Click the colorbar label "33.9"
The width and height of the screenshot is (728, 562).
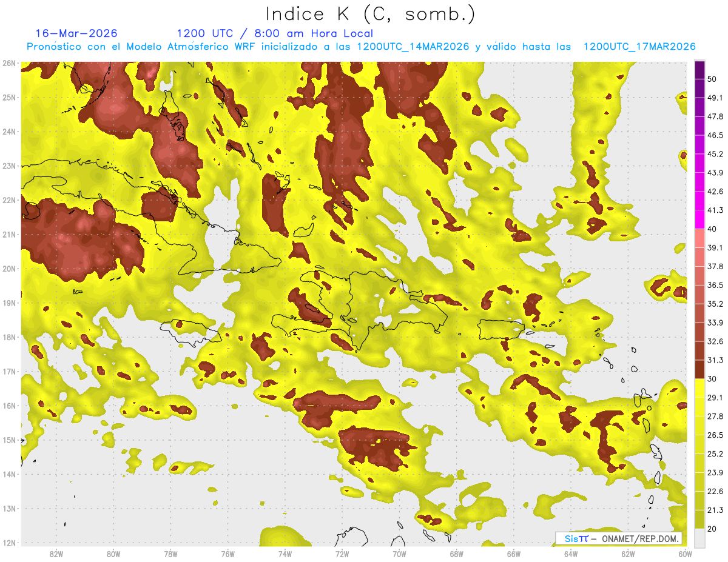point(715,323)
